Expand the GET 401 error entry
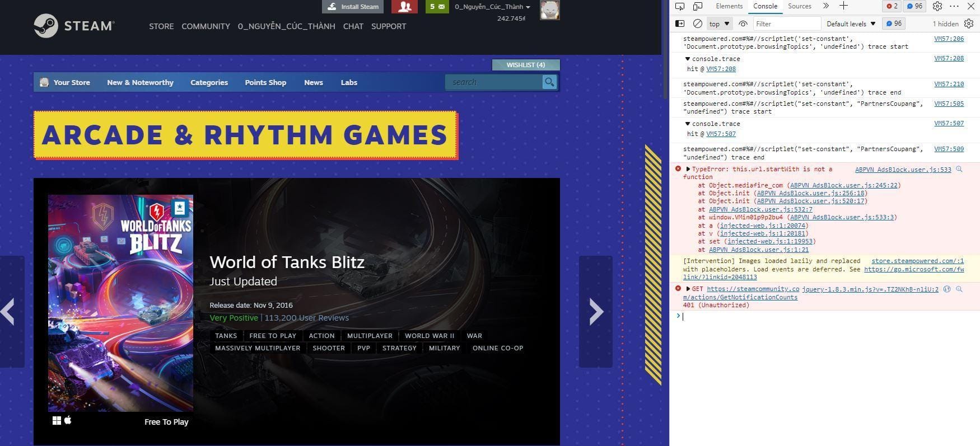Image resolution: width=980 pixels, height=446 pixels. 688,289
